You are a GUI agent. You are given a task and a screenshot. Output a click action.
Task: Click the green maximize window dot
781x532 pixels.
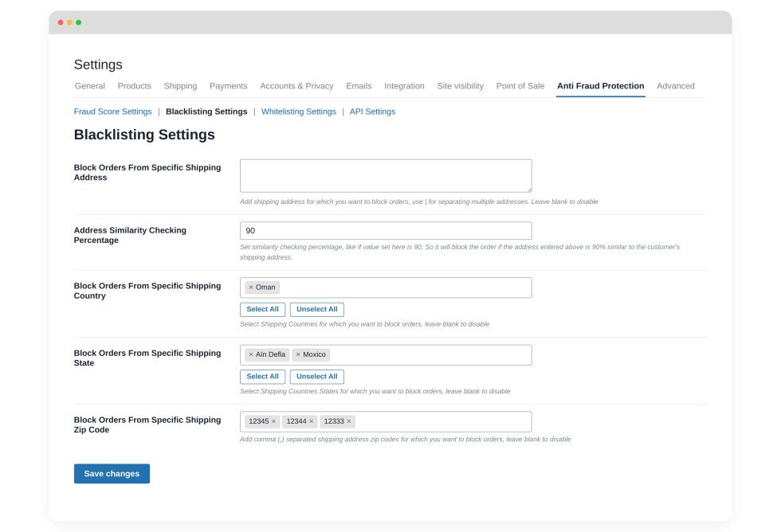[79, 22]
